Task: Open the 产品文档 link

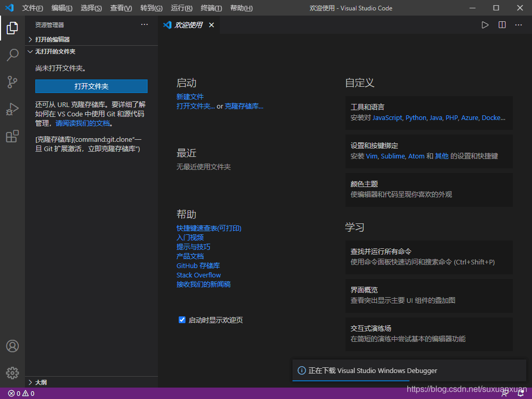Action: coord(190,256)
